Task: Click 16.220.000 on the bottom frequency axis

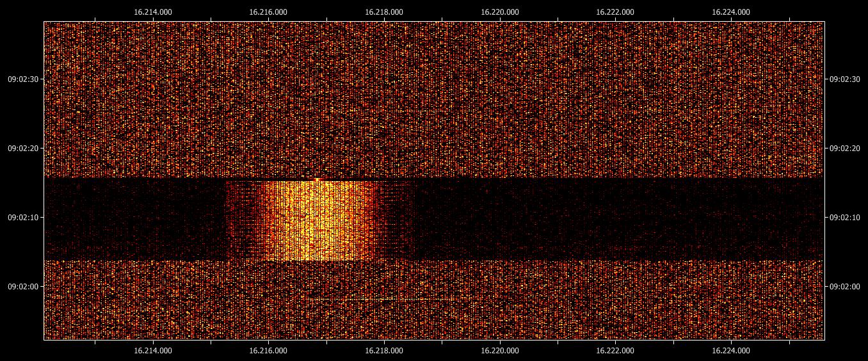Action: click(x=500, y=350)
